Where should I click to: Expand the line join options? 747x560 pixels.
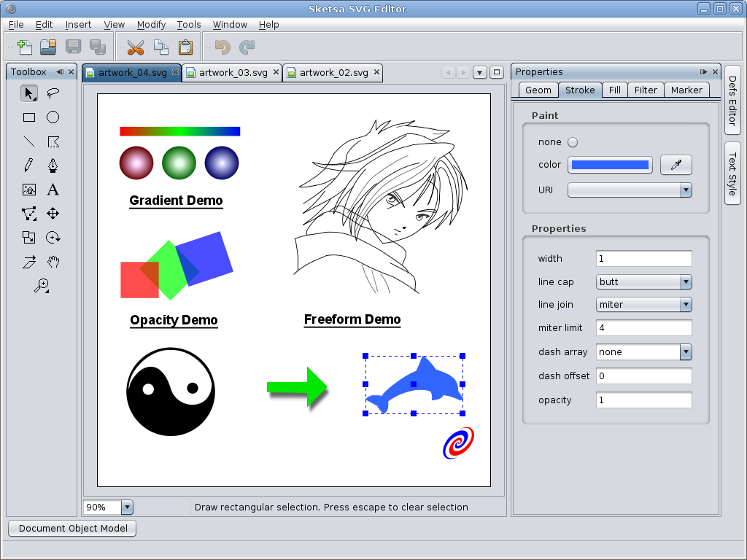coord(684,305)
